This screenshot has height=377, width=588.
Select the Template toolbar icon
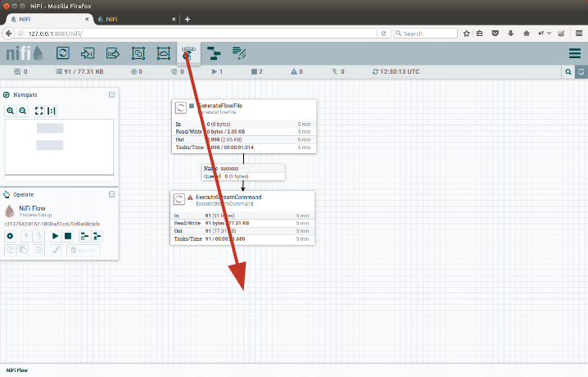point(213,53)
